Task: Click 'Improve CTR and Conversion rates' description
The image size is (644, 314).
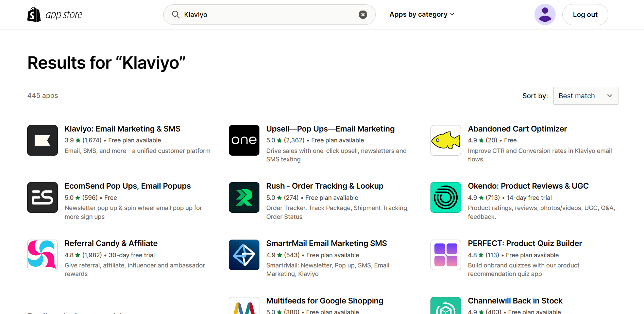Action: 540,155
